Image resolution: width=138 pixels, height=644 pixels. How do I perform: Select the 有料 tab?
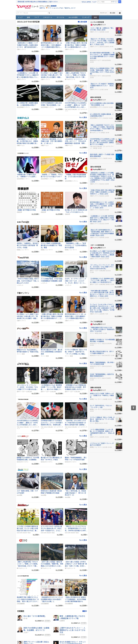pos(95,17)
